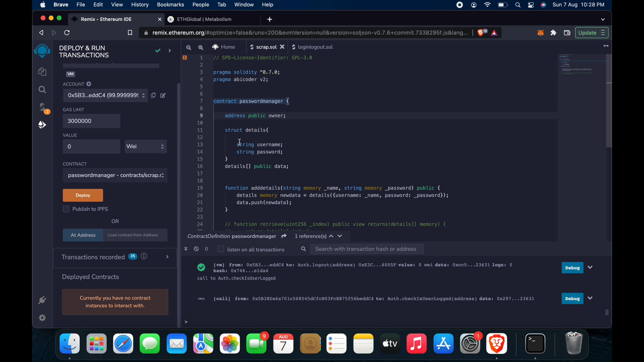Focus the transaction hash search field

tap(367, 249)
